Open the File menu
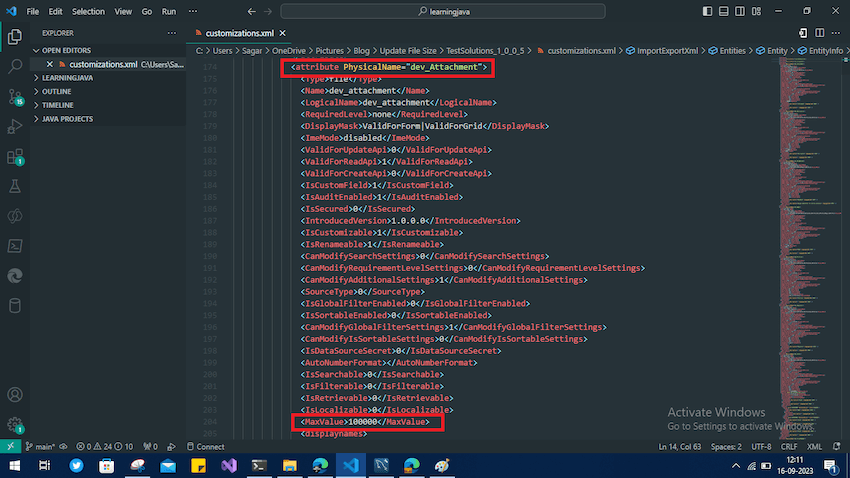The width and height of the screenshot is (850, 478). (33, 11)
